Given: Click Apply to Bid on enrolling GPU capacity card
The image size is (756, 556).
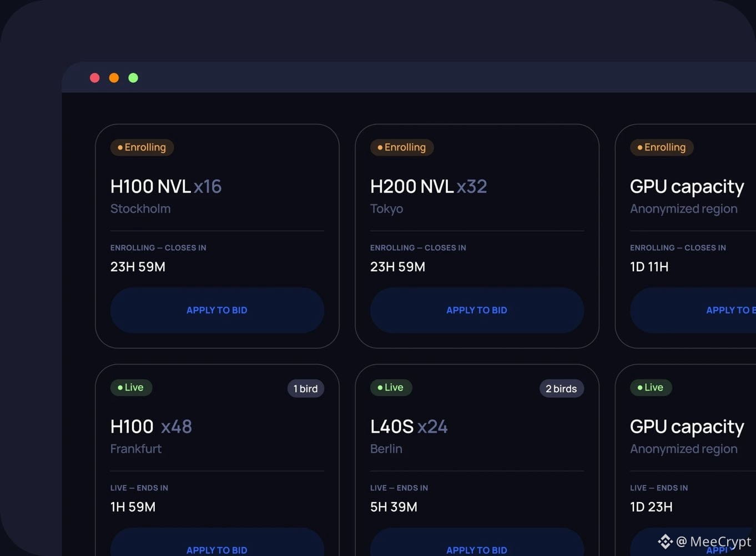Looking at the screenshot, I should tap(693, 310).
